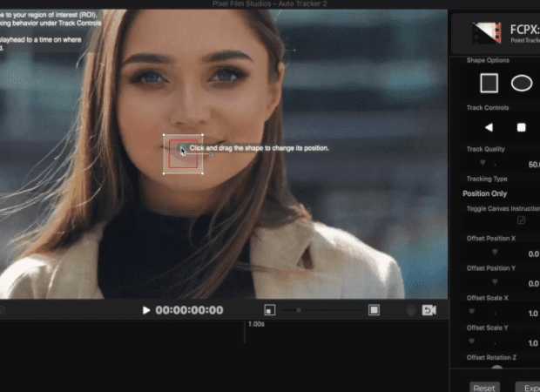Viewport: 540px width, 392px height.
Task: Click the Track Controls label
Action: [x=488, y=108]
